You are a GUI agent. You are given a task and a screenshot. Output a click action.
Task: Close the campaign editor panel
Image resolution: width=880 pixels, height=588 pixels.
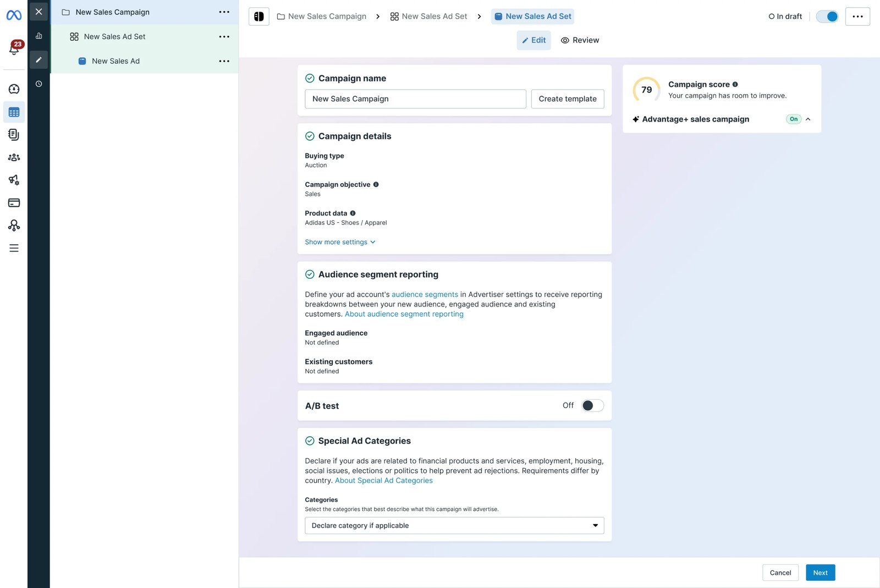[38, 12]
